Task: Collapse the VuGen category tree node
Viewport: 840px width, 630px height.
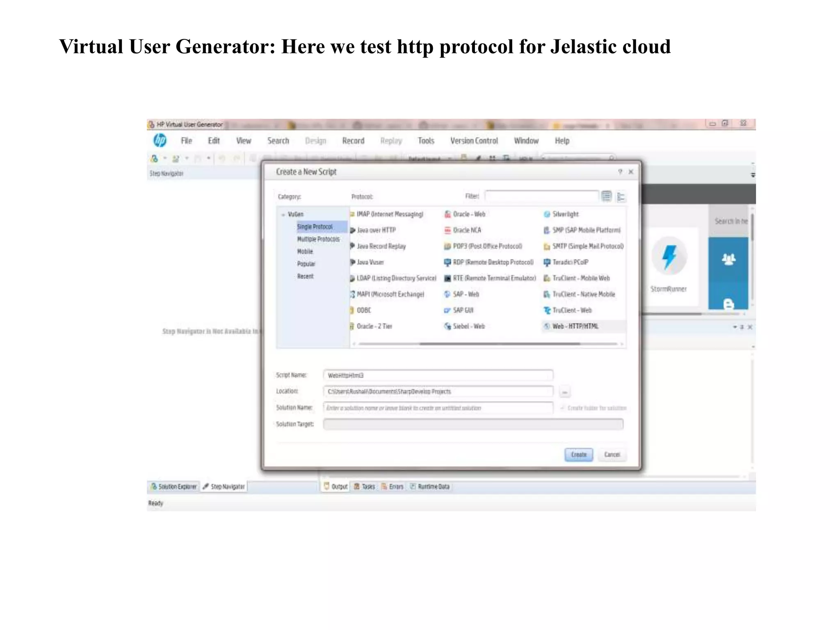Action: [x=283, y=215]
